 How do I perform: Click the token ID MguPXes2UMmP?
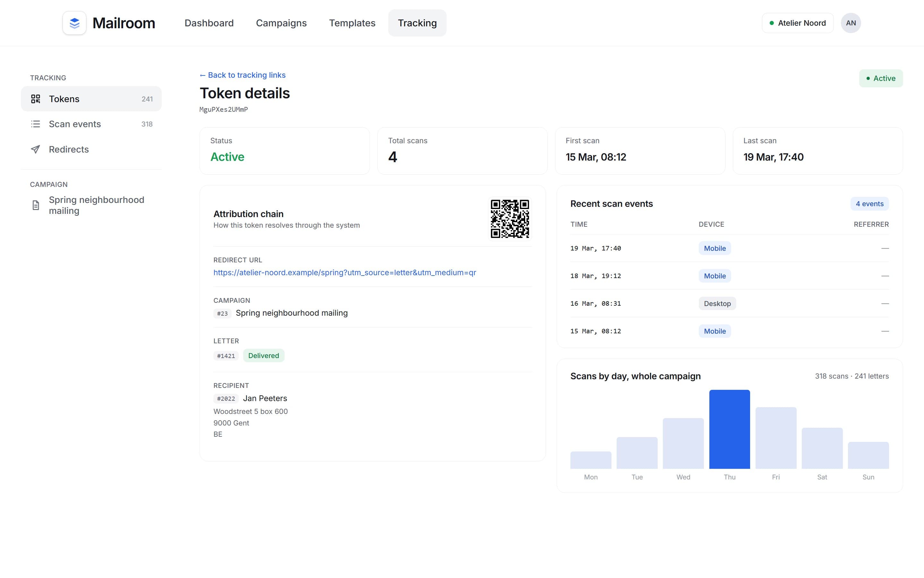click(x=224, y=109)
